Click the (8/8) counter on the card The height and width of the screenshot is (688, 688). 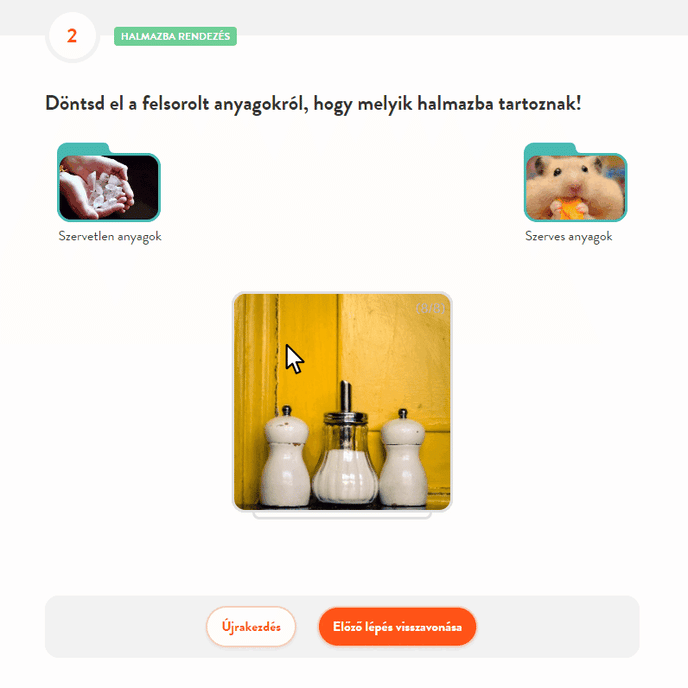(x=430, y=308)
